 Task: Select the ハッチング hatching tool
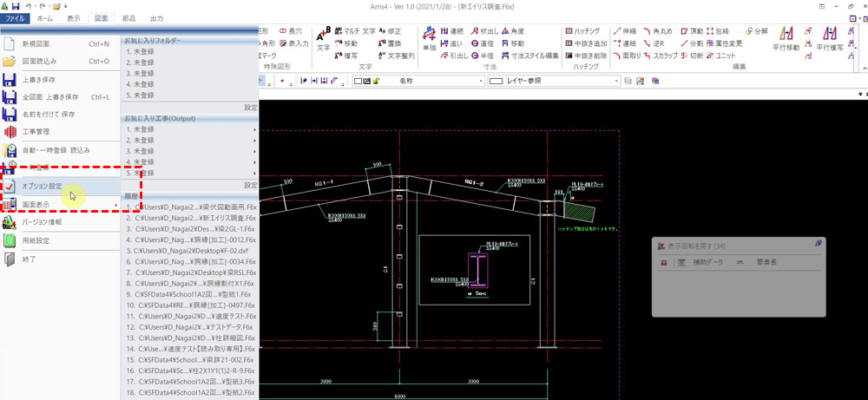(x=582, y=31)
